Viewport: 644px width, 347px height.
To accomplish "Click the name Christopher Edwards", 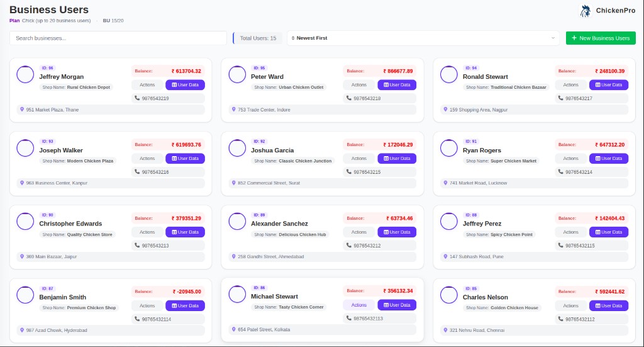I will 70,224.
